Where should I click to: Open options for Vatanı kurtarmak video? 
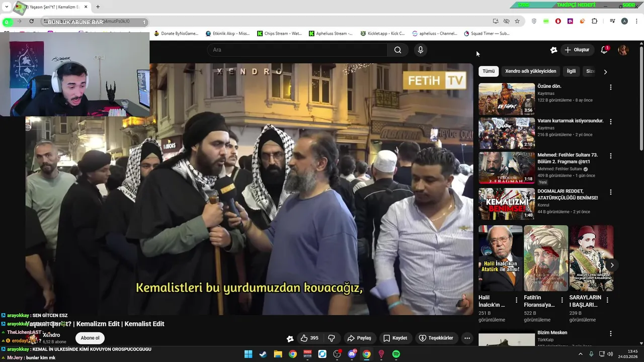(611, 122)
